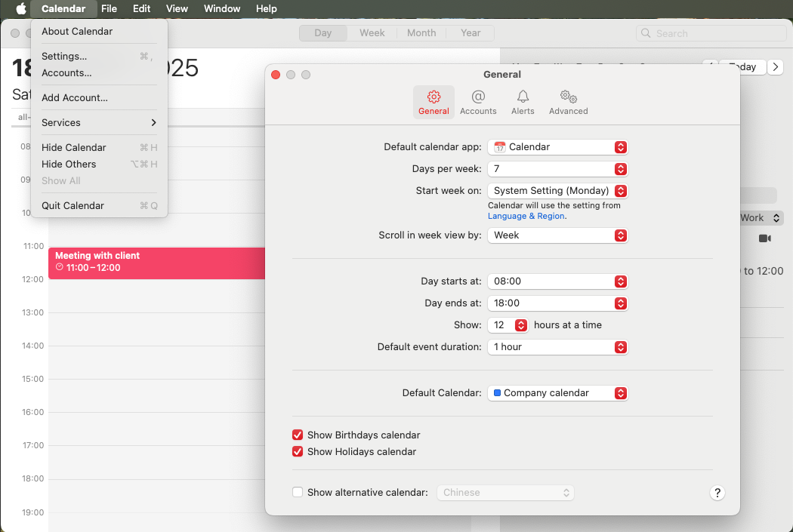The image size is (793, 532).
Task: Select the Meeting with client event
Action: pos(151,263)
